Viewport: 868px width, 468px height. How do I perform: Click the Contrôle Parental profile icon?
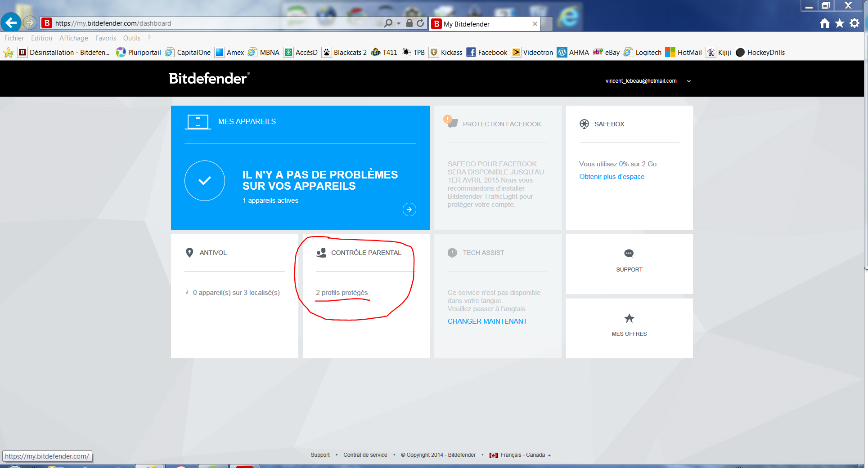click(x=321, y=253)
